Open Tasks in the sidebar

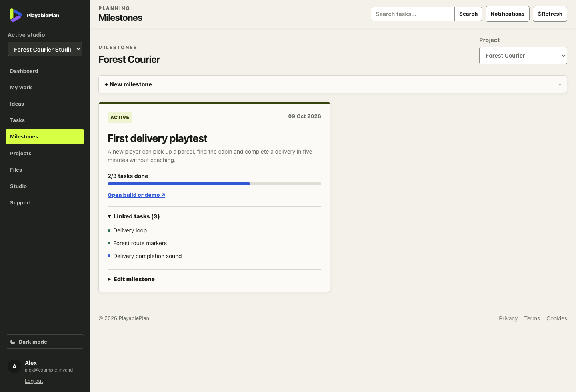coord(45,120)
